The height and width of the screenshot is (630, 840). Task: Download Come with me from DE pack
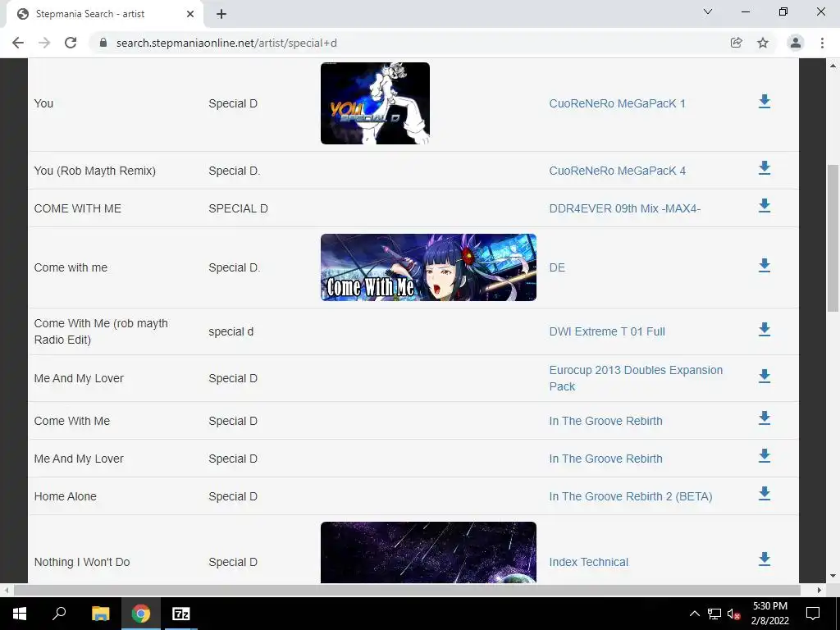tap(765, 265)
